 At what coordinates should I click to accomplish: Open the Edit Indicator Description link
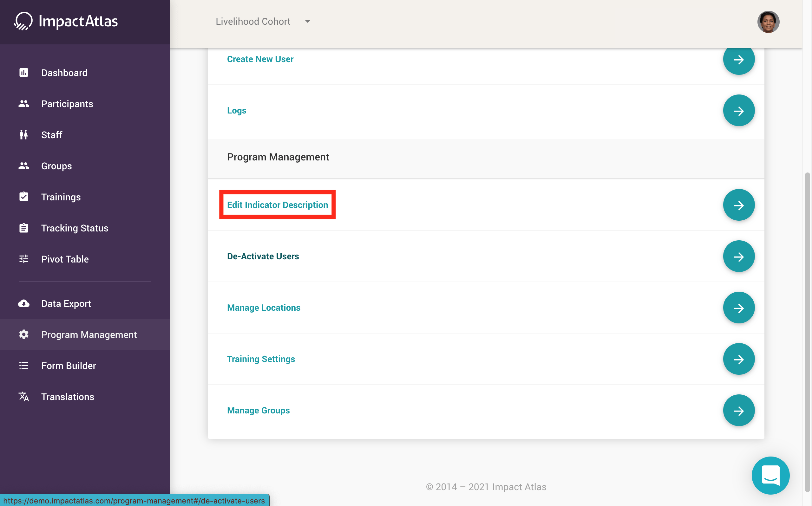point(277,205)
